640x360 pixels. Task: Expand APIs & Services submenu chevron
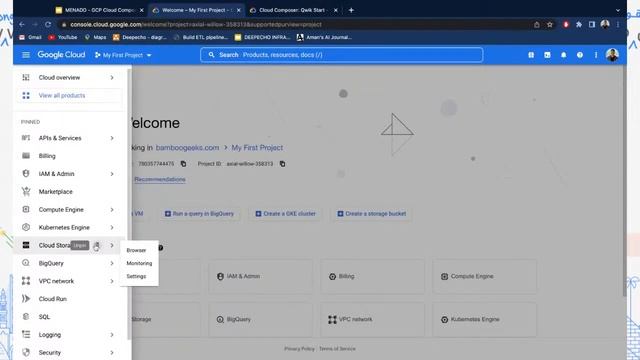point(112,138)
